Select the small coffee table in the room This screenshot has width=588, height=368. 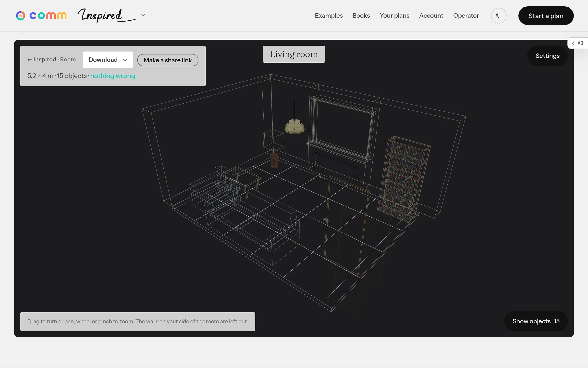[x=241, y=182]
